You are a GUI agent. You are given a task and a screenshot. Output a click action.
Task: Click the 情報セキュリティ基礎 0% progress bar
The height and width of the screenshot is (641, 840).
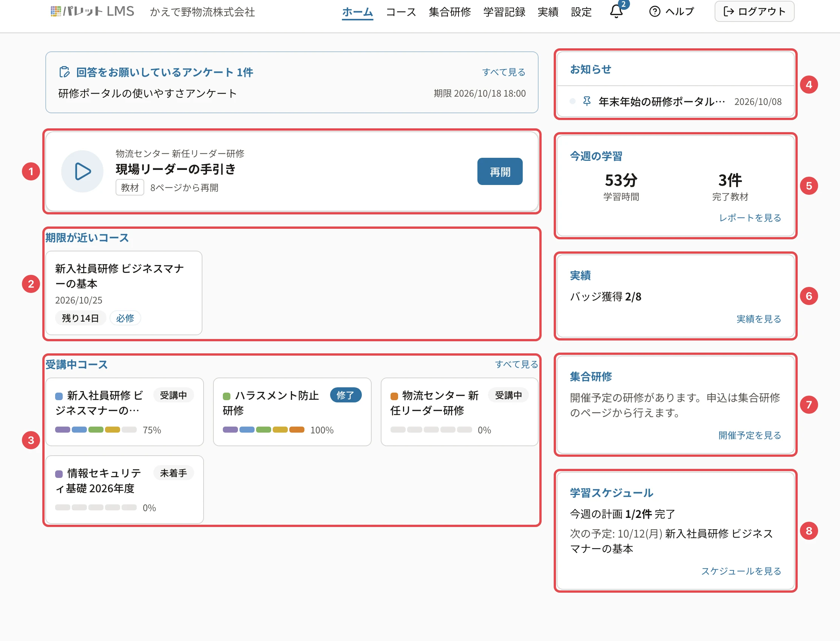click(x=96, y=507)
